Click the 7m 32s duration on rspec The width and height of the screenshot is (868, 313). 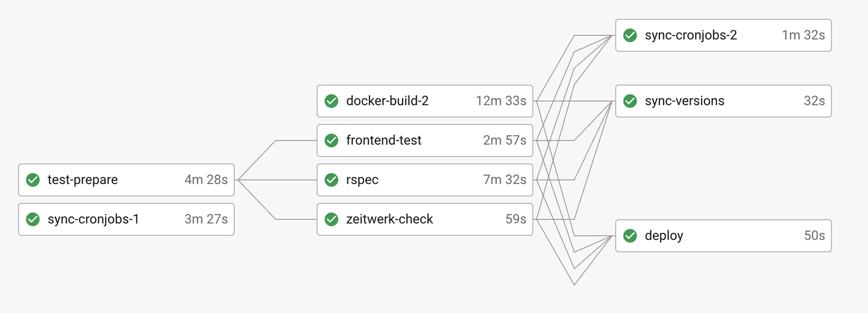pos(505,180)
